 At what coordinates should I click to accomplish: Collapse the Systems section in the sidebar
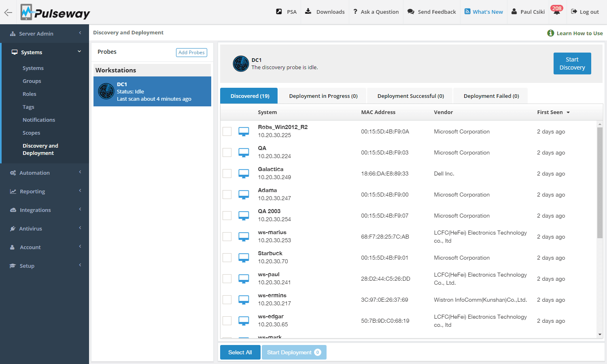click(79, 52)
